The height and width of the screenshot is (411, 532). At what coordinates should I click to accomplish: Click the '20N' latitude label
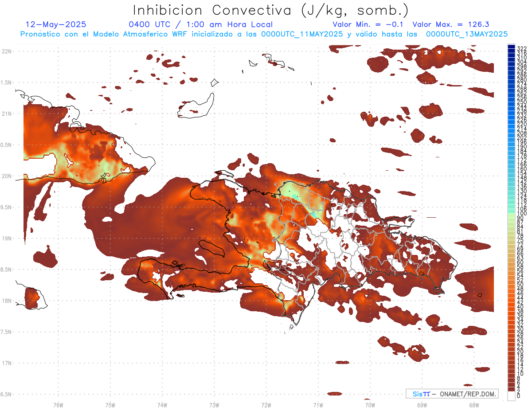7,176
